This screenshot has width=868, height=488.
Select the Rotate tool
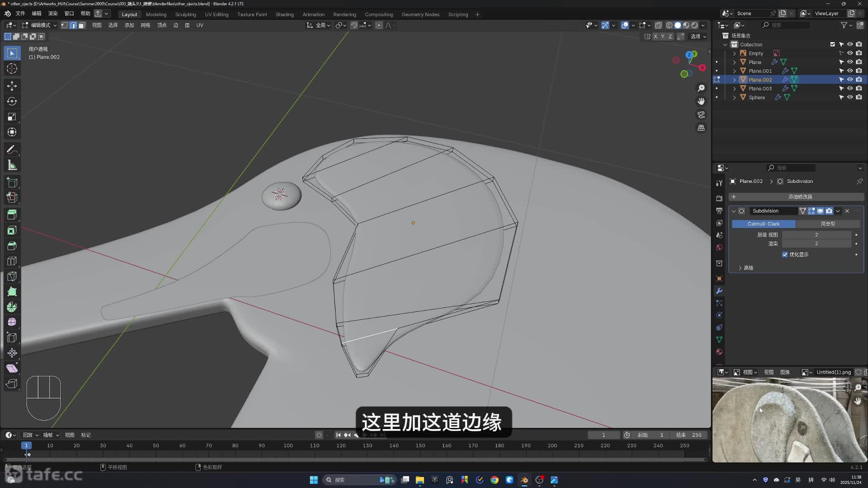(x=12, y=101)
